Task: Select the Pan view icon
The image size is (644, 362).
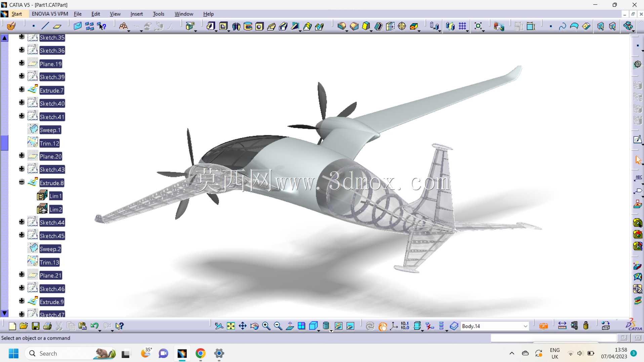Action: coord(243,326)
